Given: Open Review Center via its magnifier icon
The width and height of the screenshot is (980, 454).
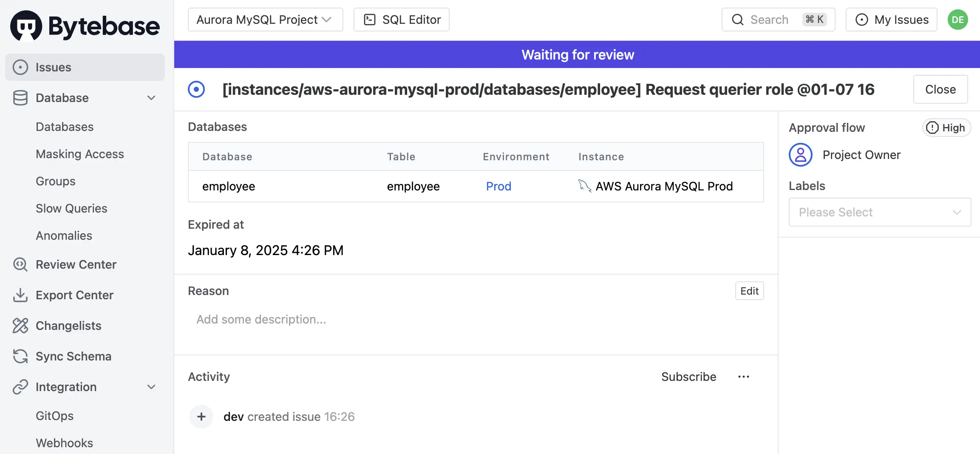Looking at the screenshot, I should click(20, 264).
